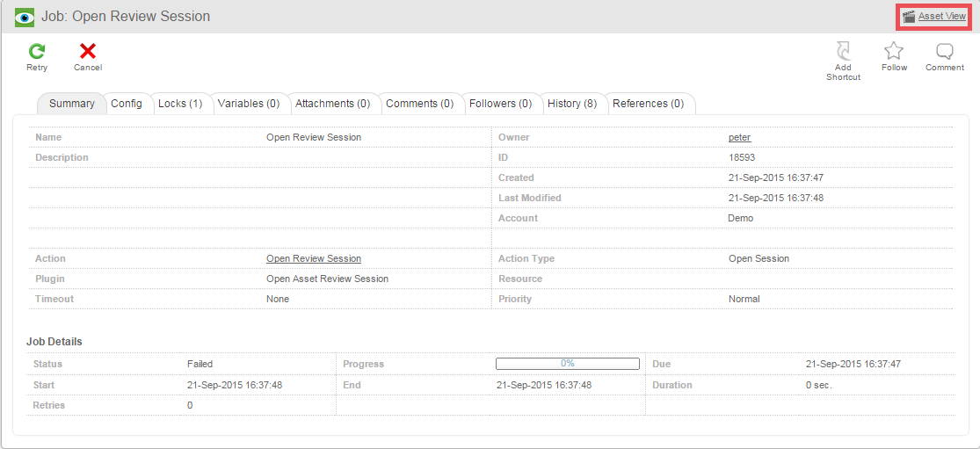The image size is (980, 449).
Task: Go to the Variables (0) tab
Action: [248, 104]
